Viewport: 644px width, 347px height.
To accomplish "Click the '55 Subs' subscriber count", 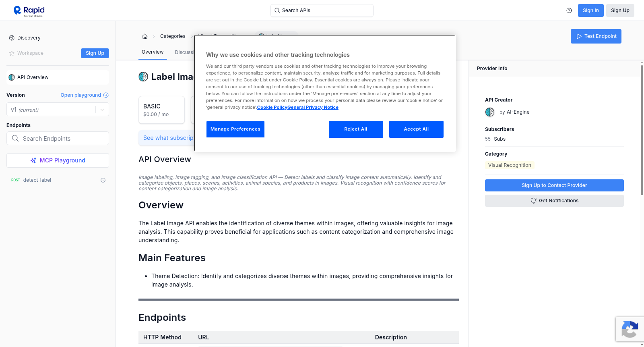I will (495, 139).
